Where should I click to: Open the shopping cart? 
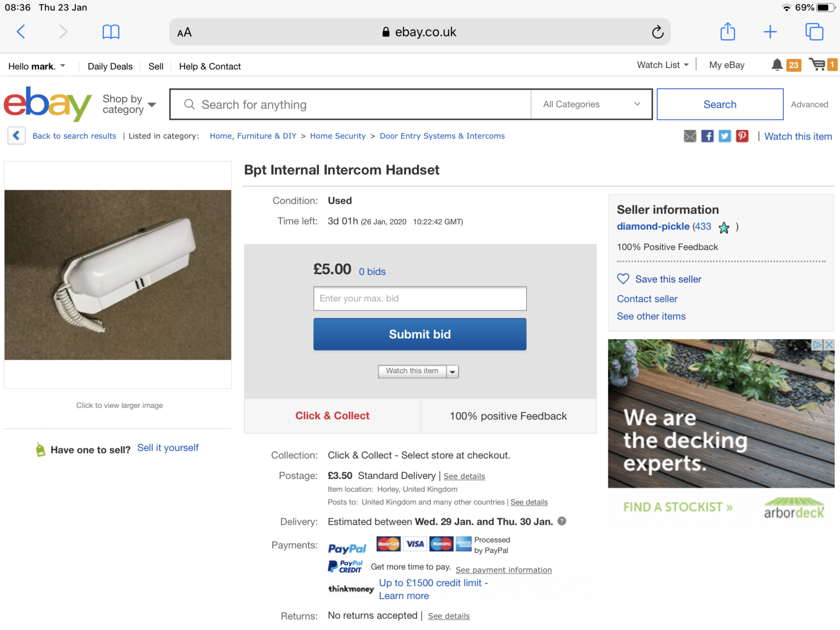tap(817, 65)
